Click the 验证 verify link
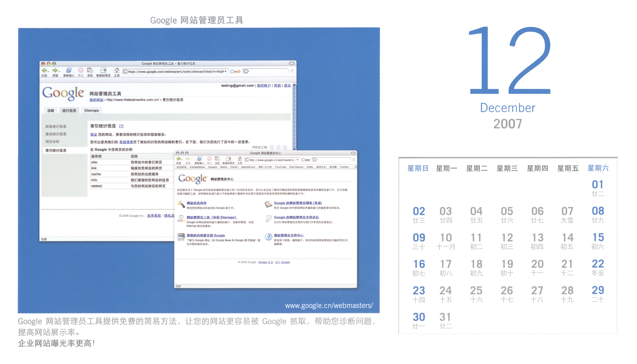Viewport: 637px width, 364px height. (x=94, y=135)
